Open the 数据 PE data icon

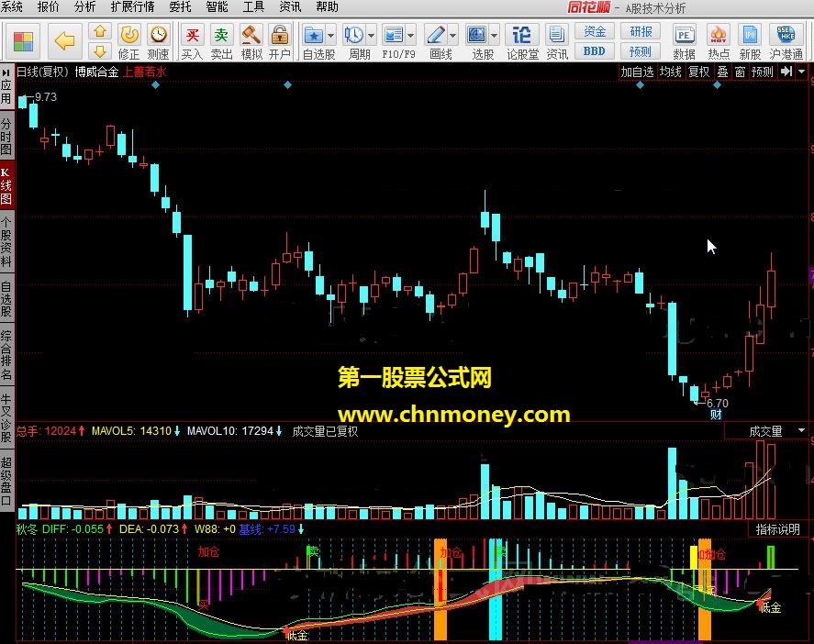pos(685,41)
